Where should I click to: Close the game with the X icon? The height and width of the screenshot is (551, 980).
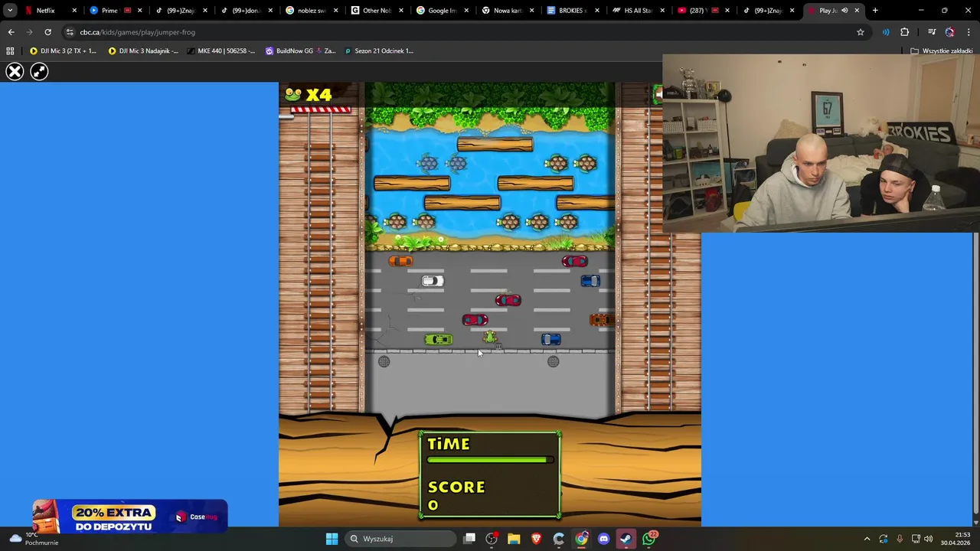pyautogui.click(x=15, y=72)
